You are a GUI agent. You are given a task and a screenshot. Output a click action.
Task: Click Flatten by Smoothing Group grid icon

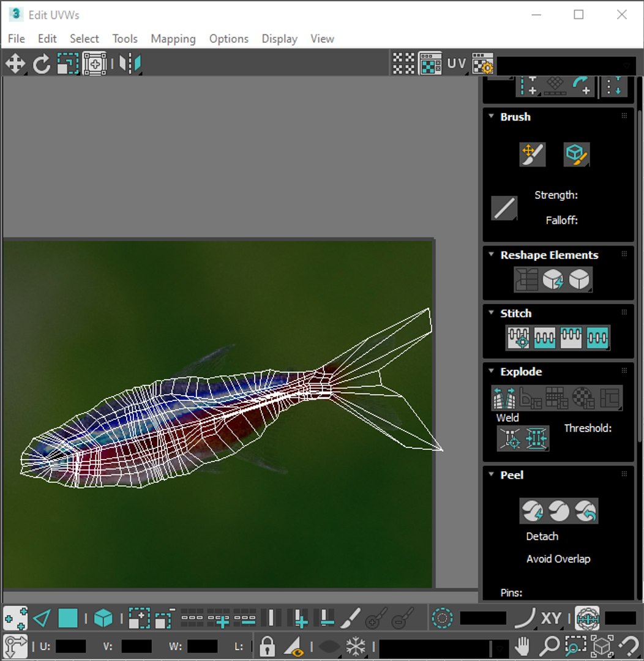coord(556,398)
